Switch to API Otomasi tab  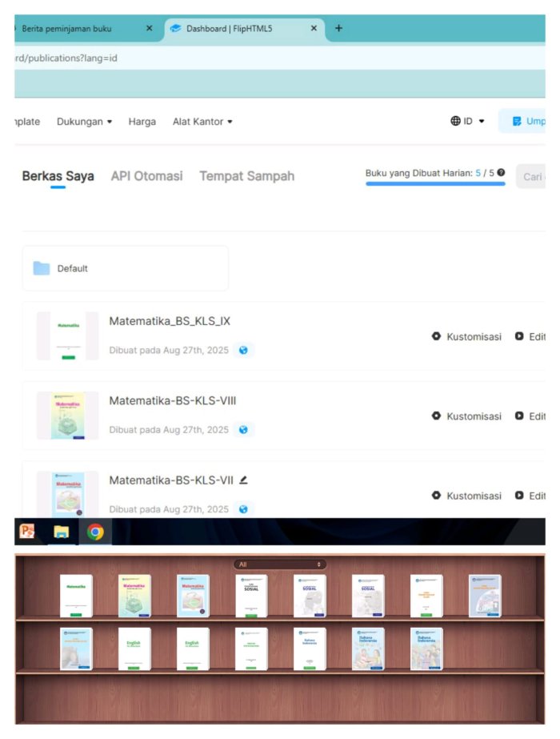[146, 176]
